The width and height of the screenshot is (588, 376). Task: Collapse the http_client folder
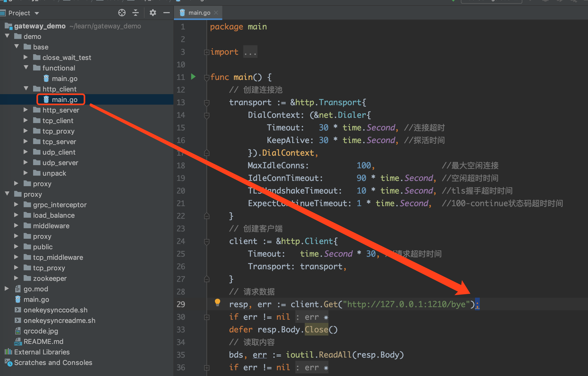[26, 89]
